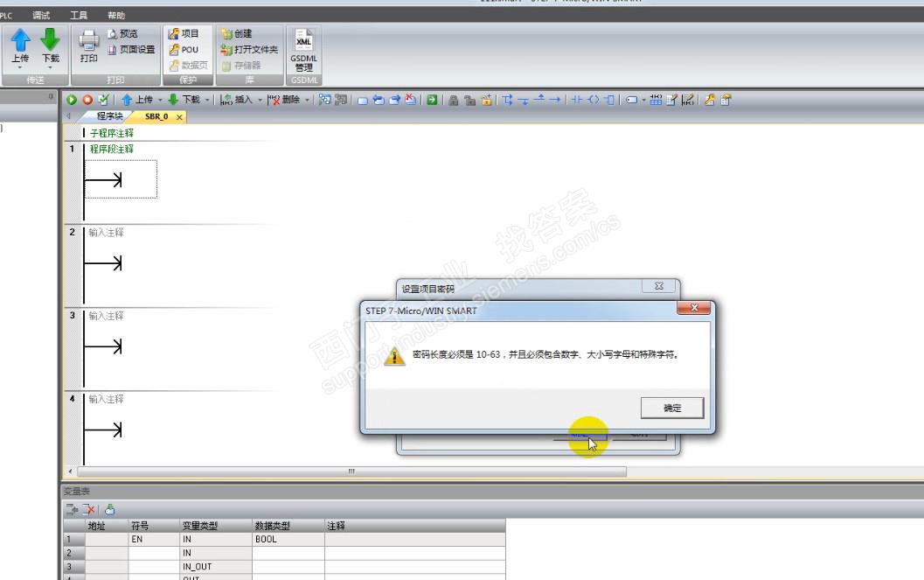The image size is (924, 580).
Task: Expand the dropdown beside the rounded-box toolbar icon
Action: [x=643, y=101]
